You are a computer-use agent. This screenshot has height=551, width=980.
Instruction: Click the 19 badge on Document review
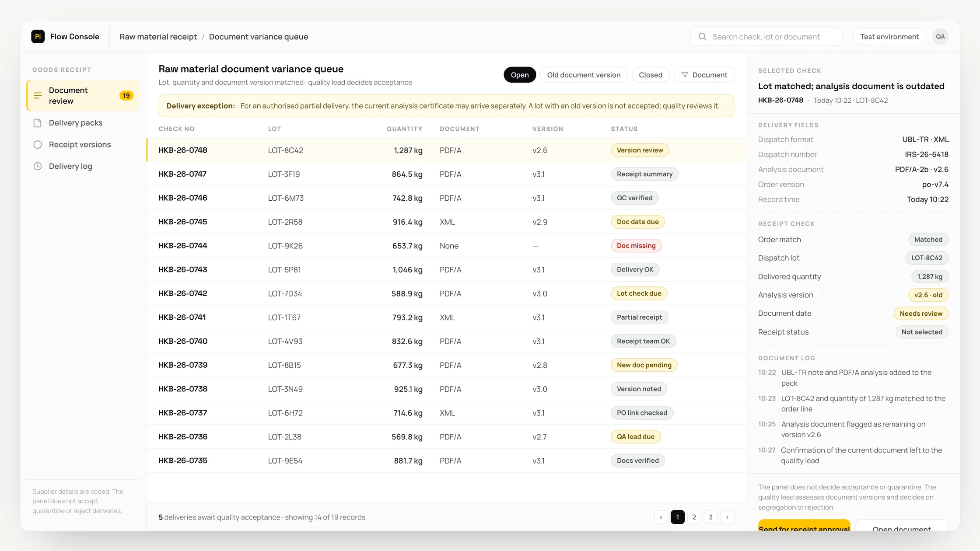(126, 95)
